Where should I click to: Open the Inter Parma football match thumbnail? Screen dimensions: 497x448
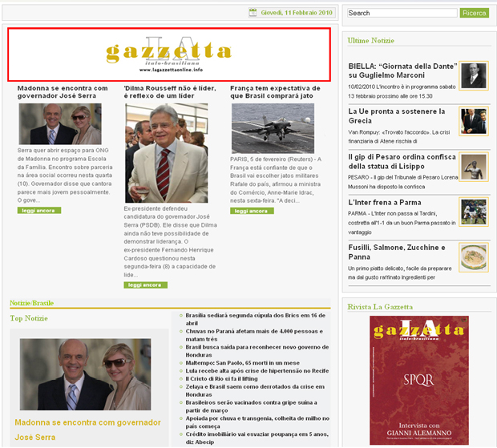coord(474,212)
